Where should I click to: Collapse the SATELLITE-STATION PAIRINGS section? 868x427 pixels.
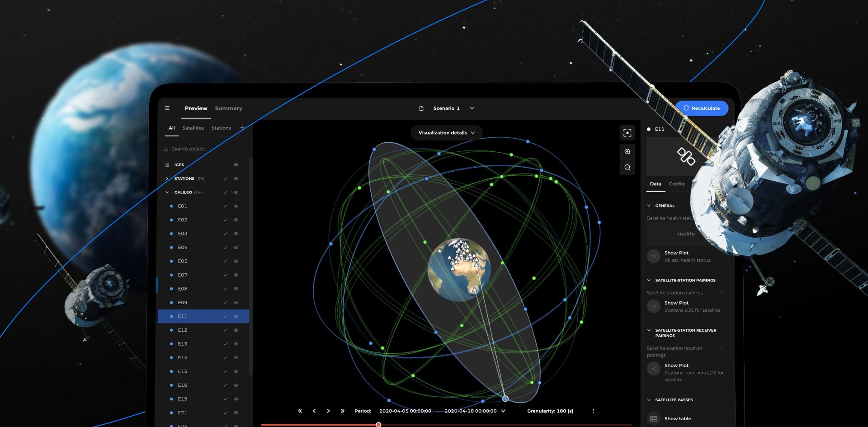pyautogui.click(x=649, y=280)
